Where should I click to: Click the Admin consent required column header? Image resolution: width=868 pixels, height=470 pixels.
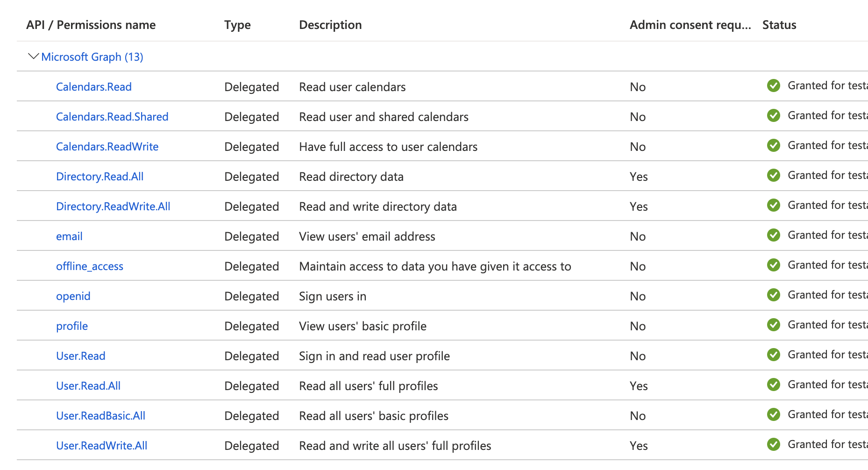point(690,25)
